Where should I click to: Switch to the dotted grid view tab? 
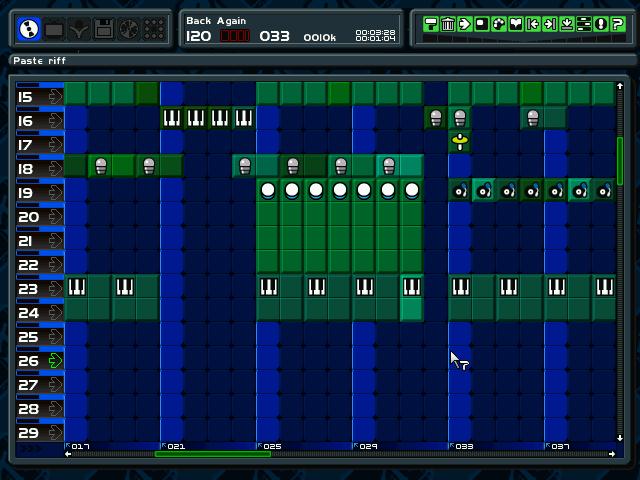click(153, 30)
